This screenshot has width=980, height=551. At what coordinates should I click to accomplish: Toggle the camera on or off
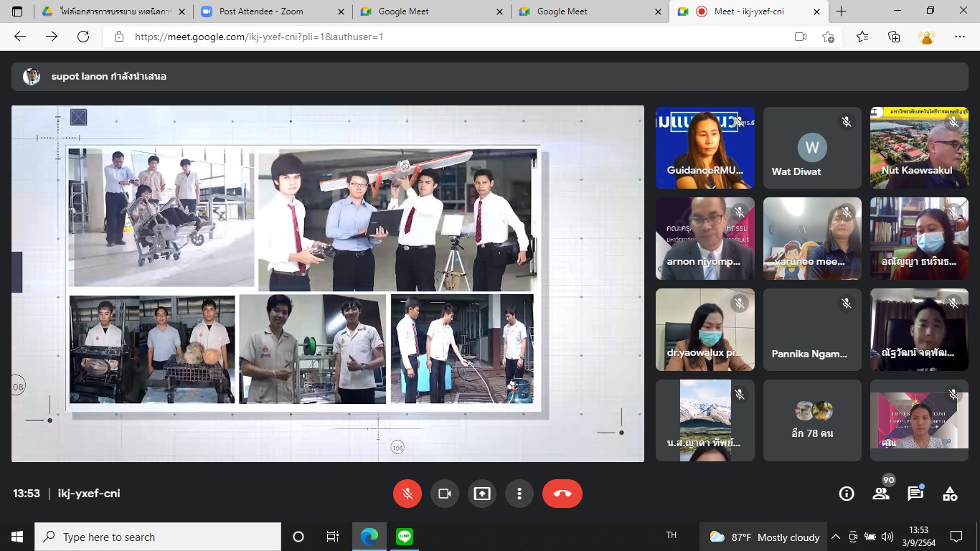tap(445, 494)
